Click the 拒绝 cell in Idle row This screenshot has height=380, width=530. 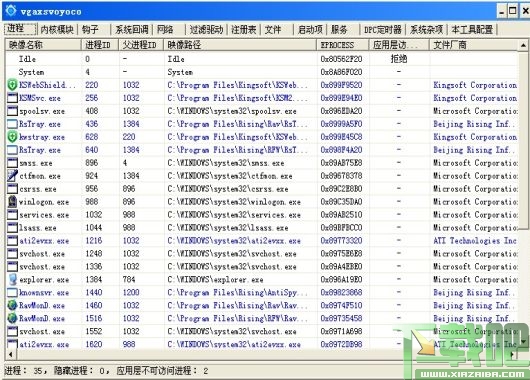point(399,59)
